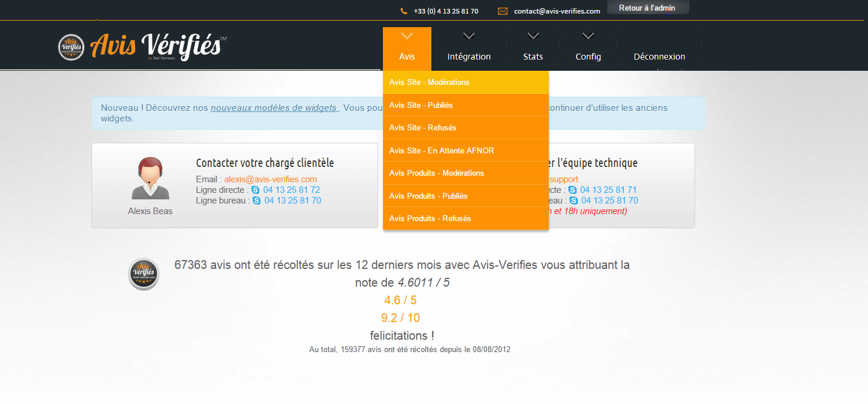Click contact@avis-verifies.com in top bar
This screenshot has width=868, height=404.
pos(557,11)
